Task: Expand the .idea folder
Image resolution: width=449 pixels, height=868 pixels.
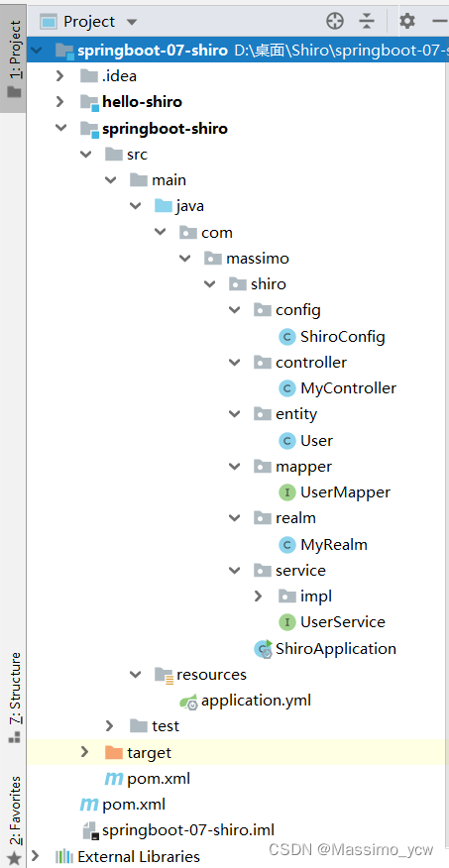Action: click(59, 76)
